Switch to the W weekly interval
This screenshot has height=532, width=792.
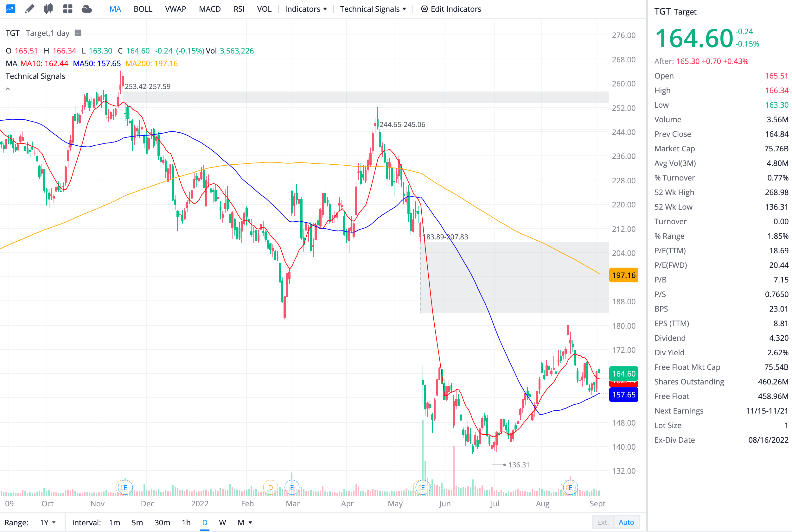[222, 522]
